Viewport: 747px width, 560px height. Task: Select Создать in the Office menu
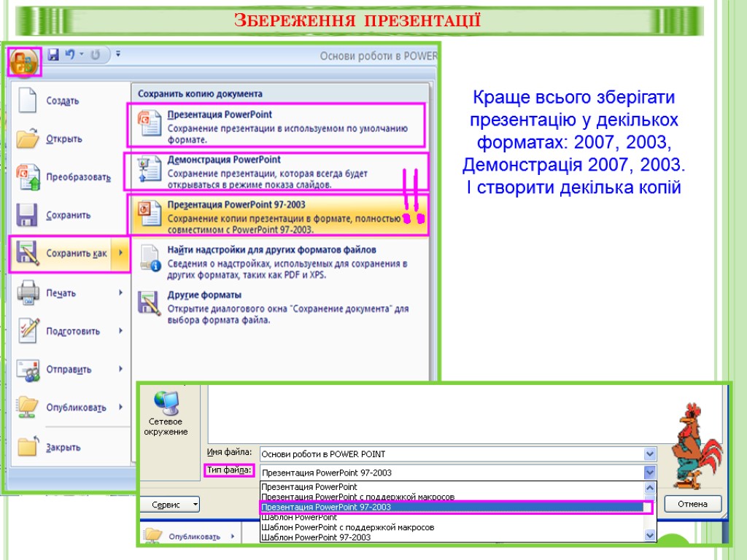point(63,101)
